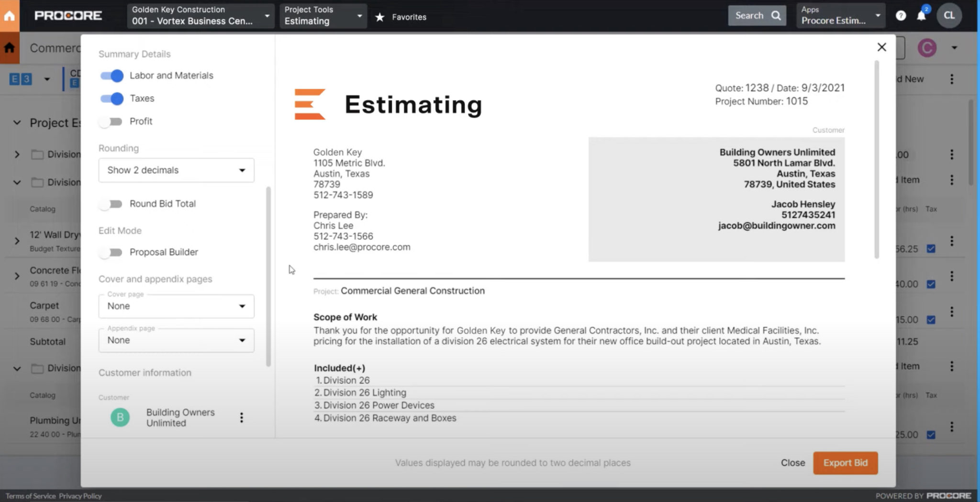This screenshot has width=980, height=502.
Task: Open the Appendix page dropdown
Action: (x=176, y=340)
